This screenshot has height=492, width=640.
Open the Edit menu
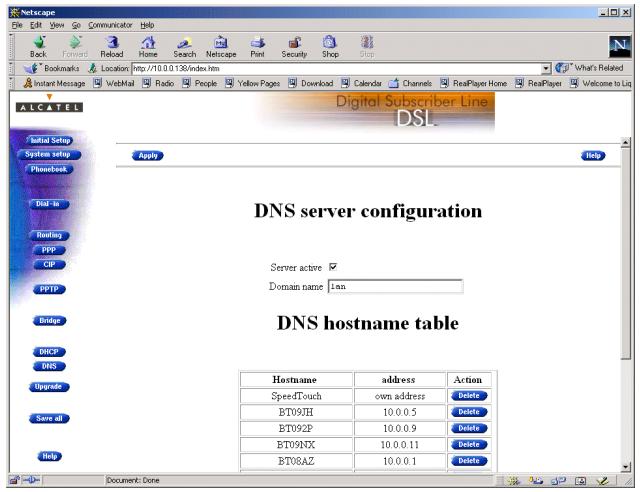tap(36, 25)
